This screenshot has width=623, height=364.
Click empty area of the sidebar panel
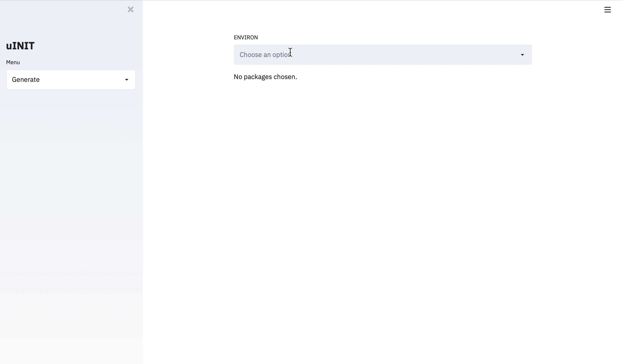71,198
